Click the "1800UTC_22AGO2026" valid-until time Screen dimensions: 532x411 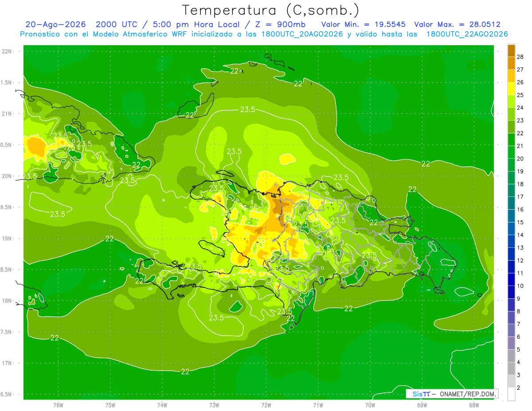coord(467,34)
